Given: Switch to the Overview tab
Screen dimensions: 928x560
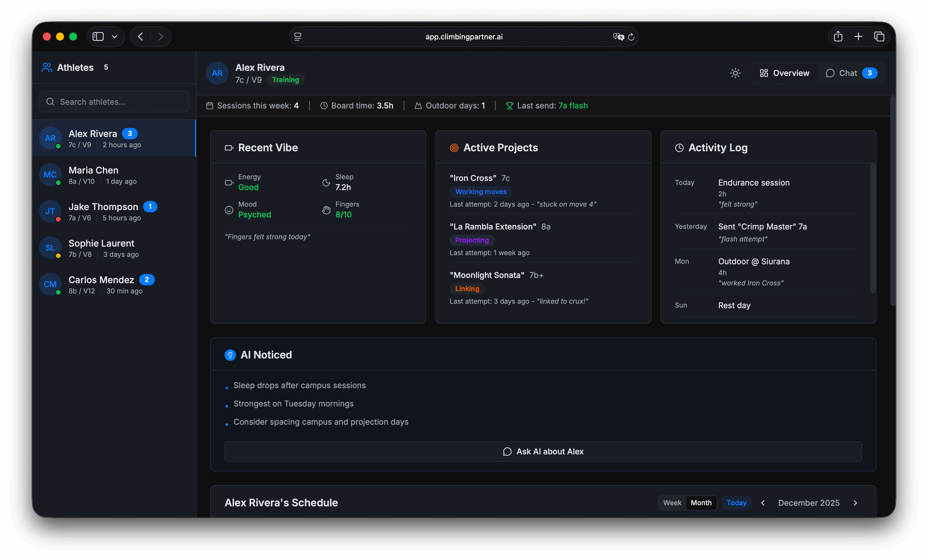Looking at the screenshot, I should click(784, 73).
